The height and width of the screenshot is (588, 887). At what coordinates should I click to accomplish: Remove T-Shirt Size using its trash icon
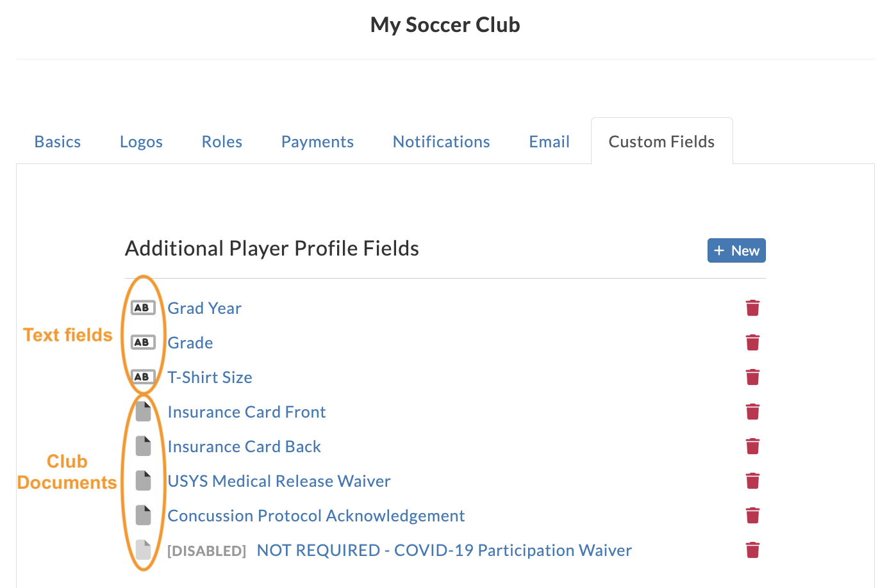pos(752,377)
